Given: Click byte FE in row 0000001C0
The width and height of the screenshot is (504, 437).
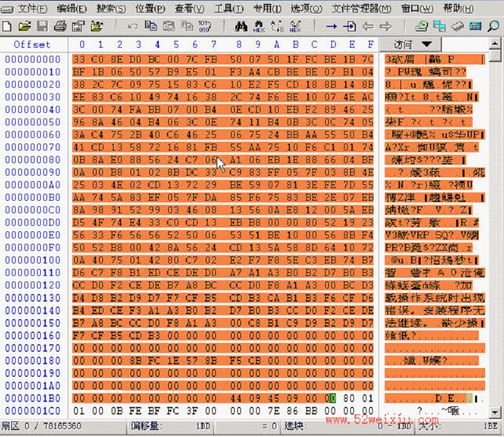Looking at the screenshot, I should point(136,411).
